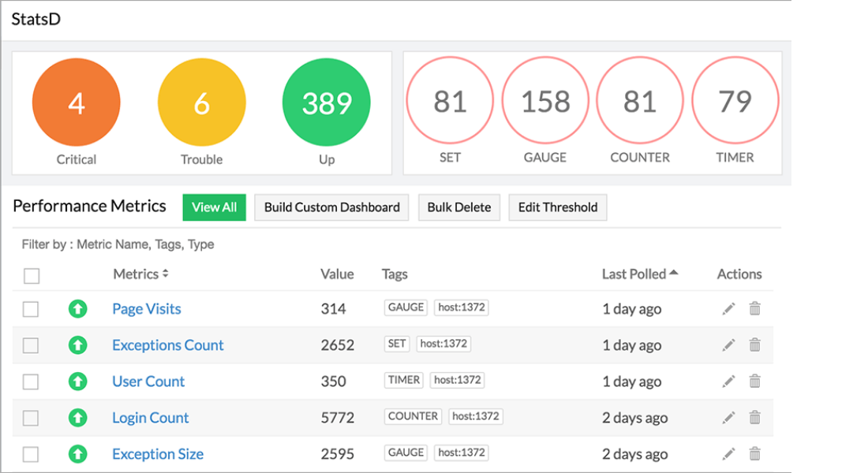Image resolution: width=868 pixels, height=473 pixels.
Task: Edit the User Count metric with pencil icon
Action: point(728,382)
